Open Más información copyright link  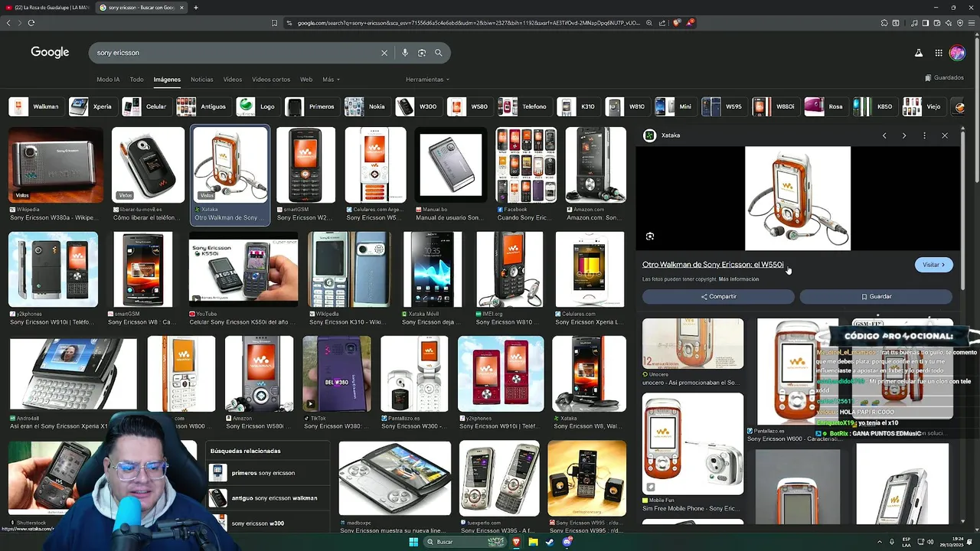click(x=739, y=279)
